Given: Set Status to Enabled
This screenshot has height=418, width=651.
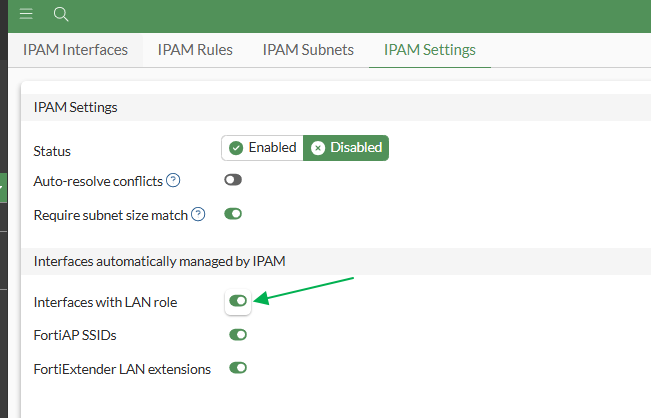Looking at the screenshot, I should 263,148.
